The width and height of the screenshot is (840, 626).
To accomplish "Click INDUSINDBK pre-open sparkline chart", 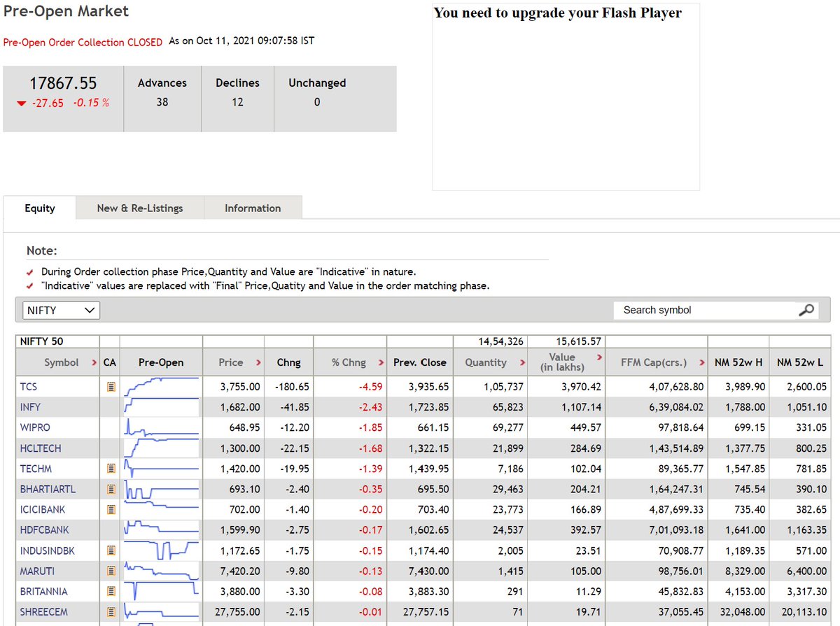I will pos(161,551).
